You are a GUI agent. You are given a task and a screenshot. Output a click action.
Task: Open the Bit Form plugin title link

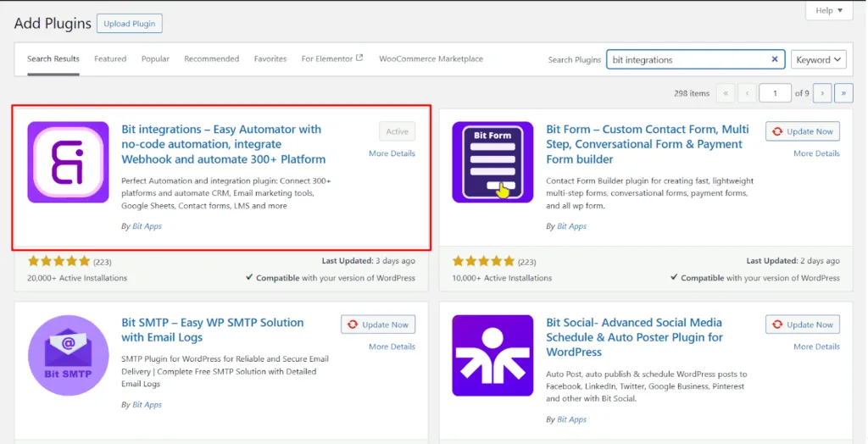[648, 145]
